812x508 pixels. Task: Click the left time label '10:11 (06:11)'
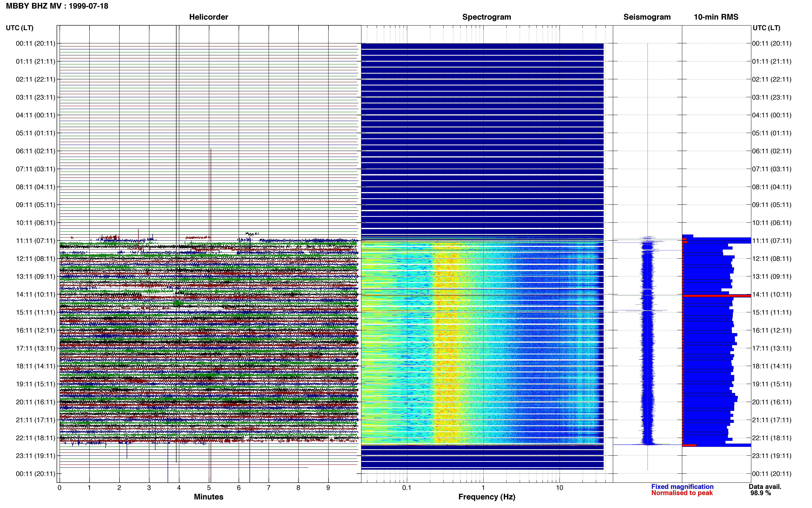click(36, 223)
